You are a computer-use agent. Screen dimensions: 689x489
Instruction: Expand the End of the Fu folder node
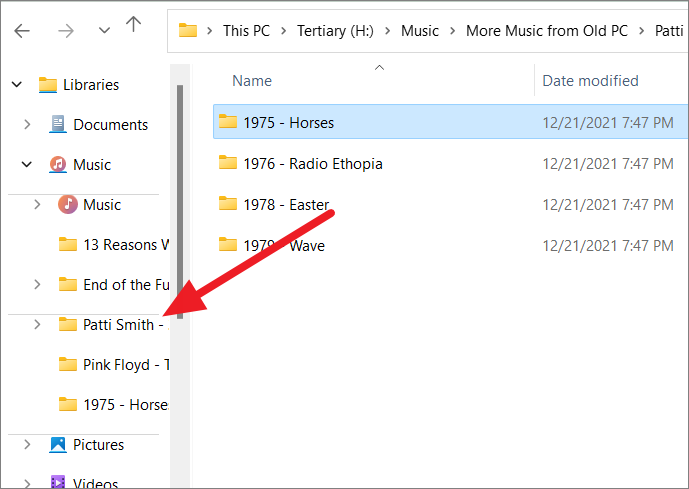(x=37, y=284)
